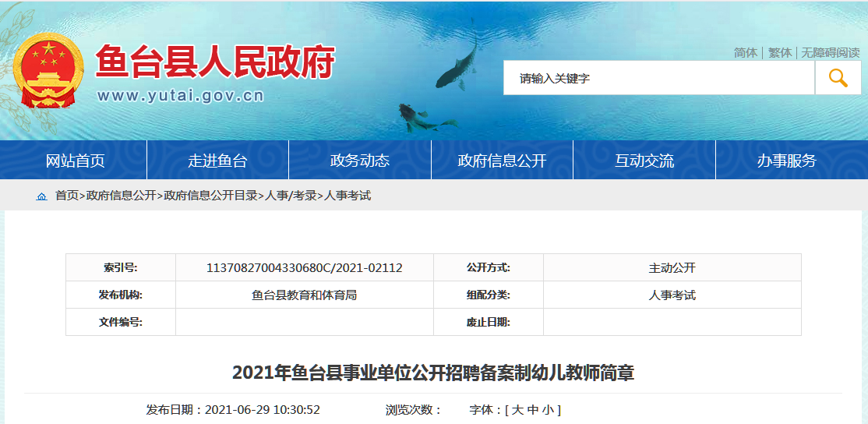Screen dimensions: 868x424
Task: Click the 索引号 label cell
Action: tap(121, 268)
